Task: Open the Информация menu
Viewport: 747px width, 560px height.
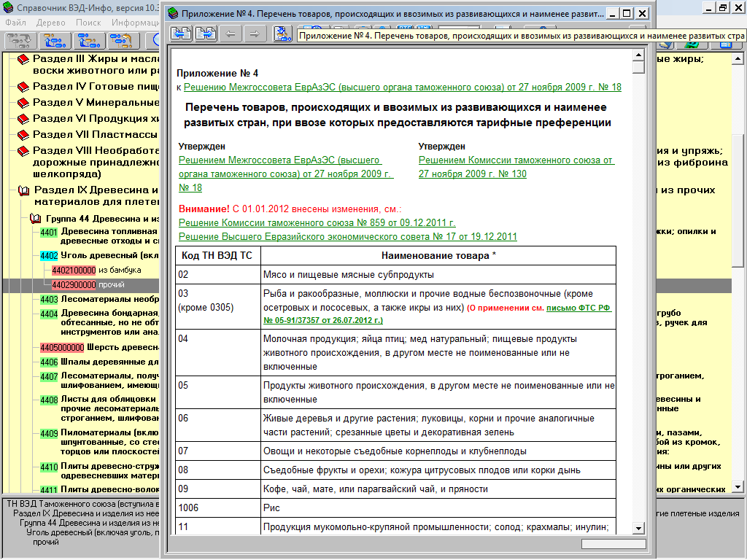Action: 135,23
